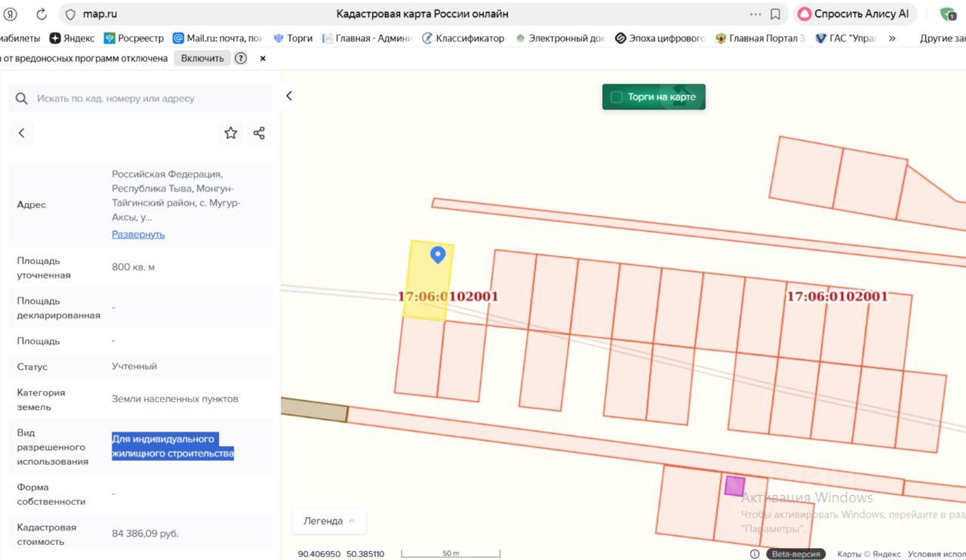This screenshot has height=560, width=966.
Task: Select the brown parcel on the map
Action: click(x=314, y=408)
